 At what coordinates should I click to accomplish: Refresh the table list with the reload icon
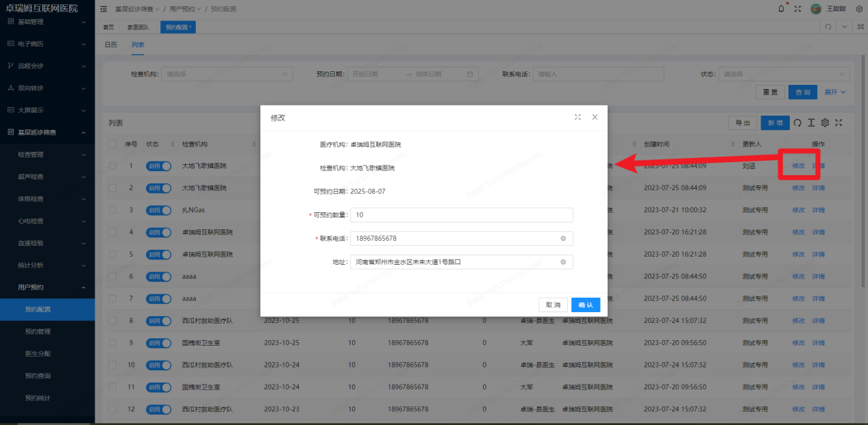[x=797, y=123]
